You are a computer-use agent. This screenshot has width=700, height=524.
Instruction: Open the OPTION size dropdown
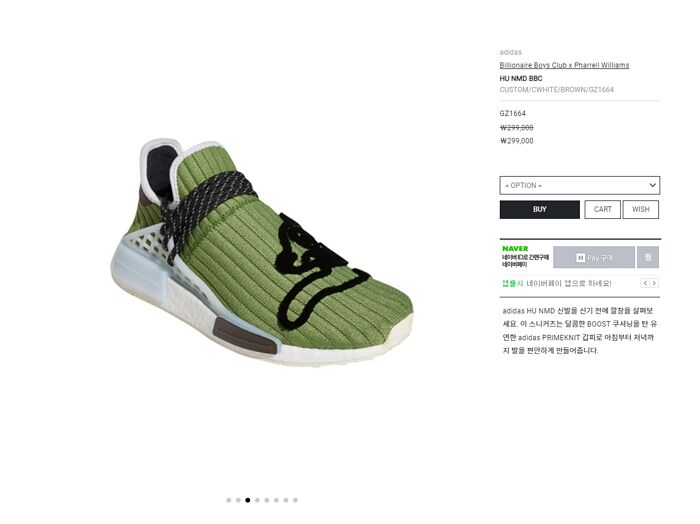pyautogui.click(x=579, y=185)
